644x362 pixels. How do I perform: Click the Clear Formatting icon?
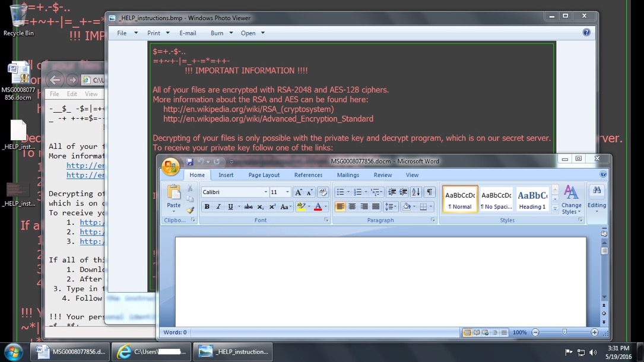coord(323,192)
